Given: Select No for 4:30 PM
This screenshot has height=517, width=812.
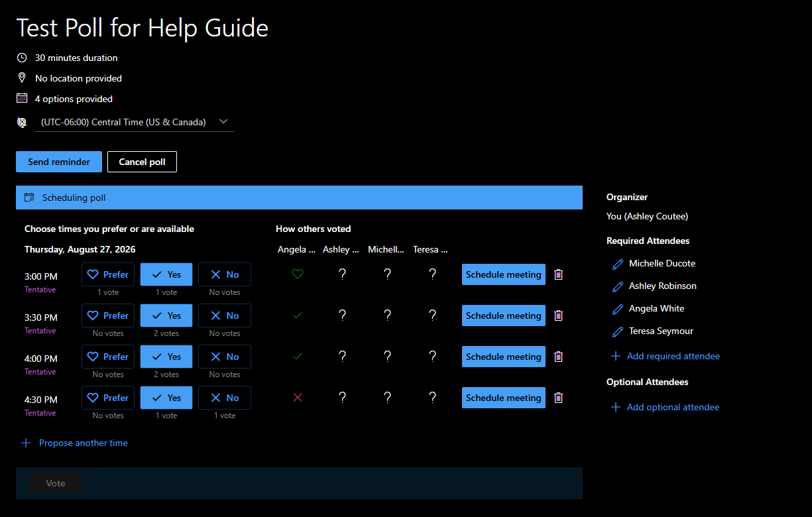Looking at the screenshot, I should [225, 398].
